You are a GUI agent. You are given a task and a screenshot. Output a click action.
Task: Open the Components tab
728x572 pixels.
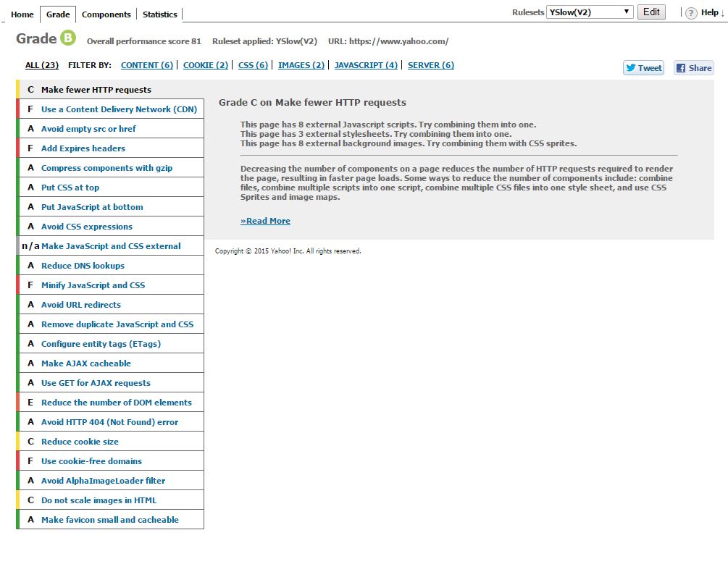106,14
